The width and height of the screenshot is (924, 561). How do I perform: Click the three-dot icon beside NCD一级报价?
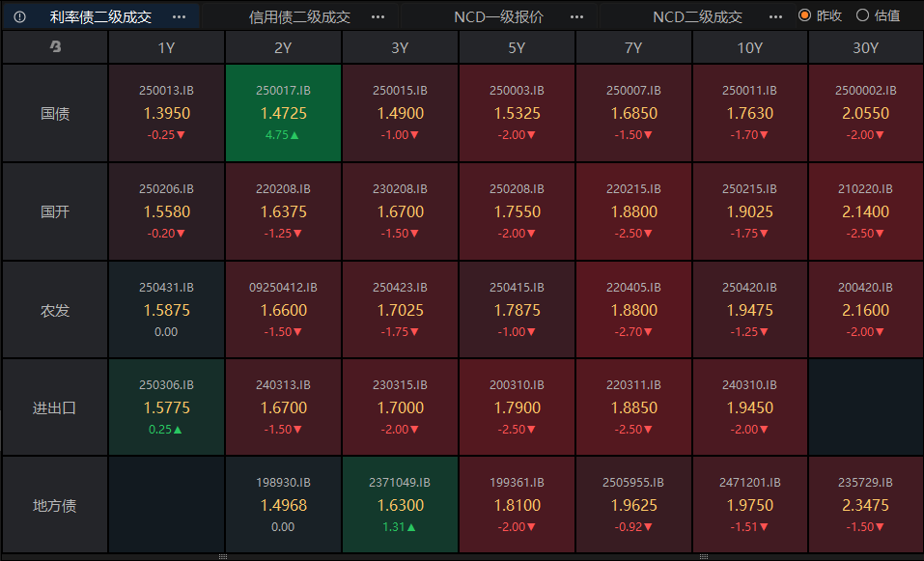pos(576,16)
